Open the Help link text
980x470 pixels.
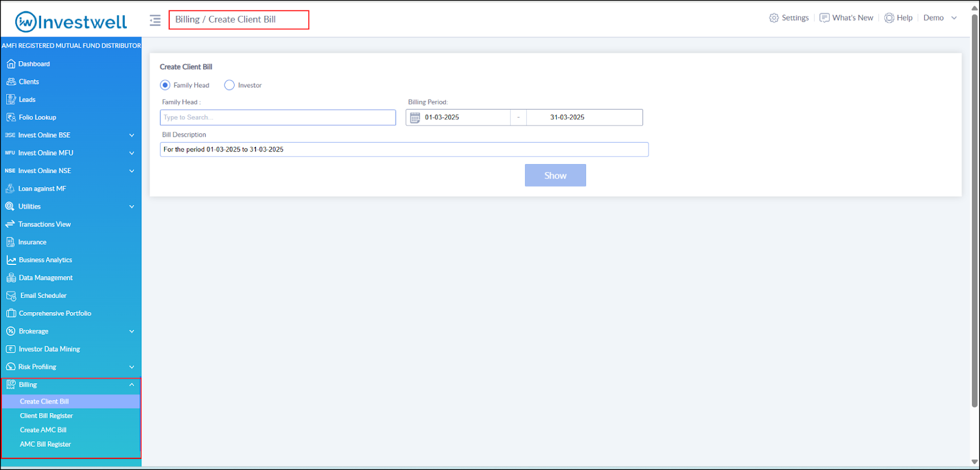coord(905,18)
